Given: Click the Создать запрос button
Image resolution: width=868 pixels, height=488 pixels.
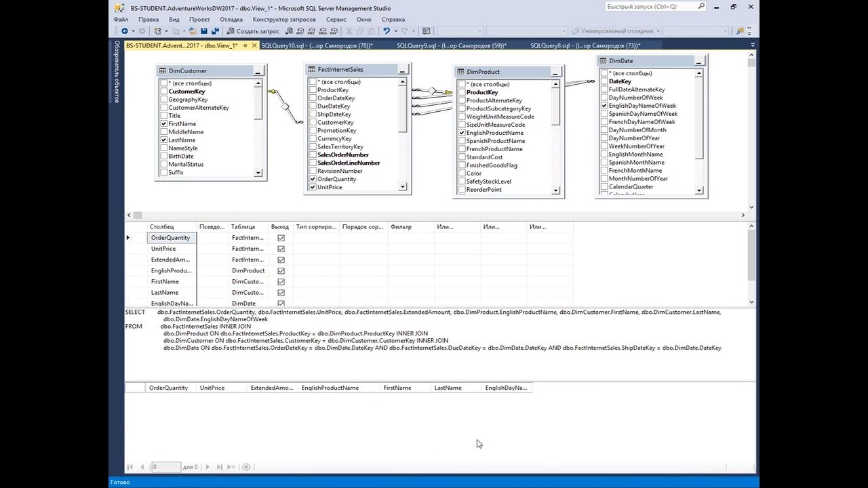Looking at the screenshot, I should click(253, 31).
